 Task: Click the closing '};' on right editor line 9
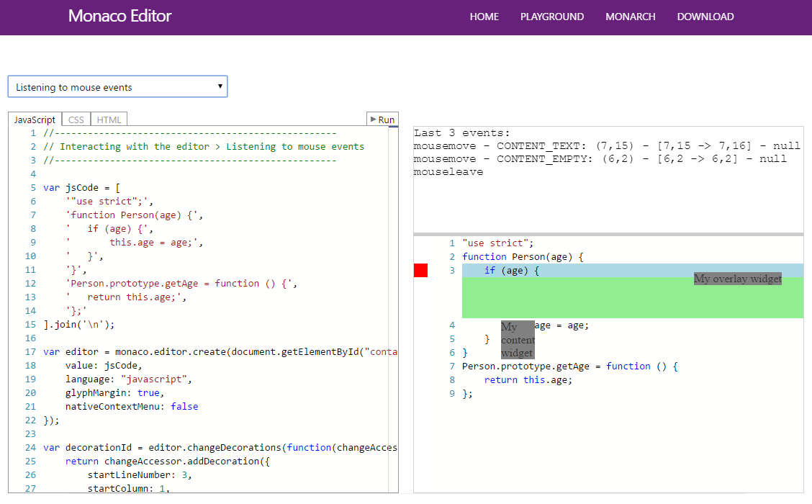pyautogui.click(x=468, y=394)
